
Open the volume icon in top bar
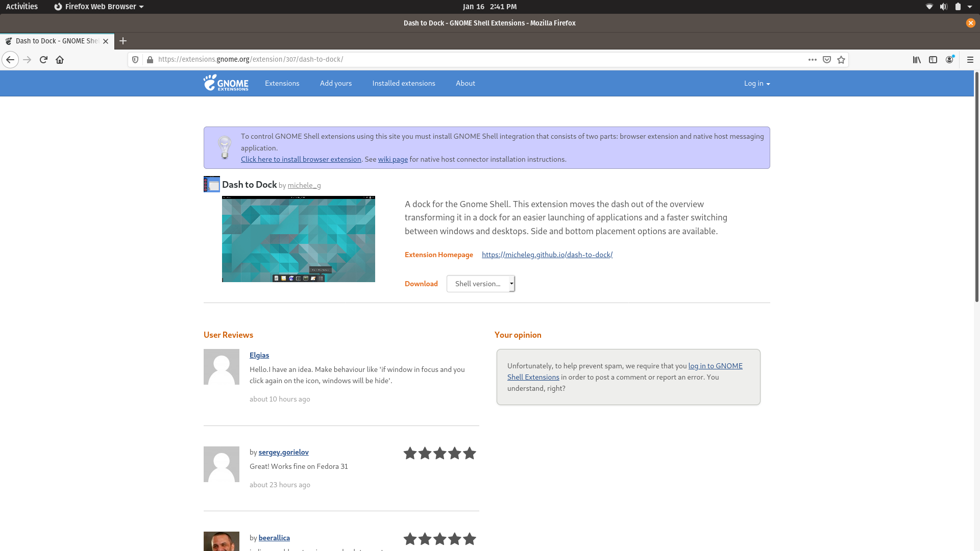(943, 7)
